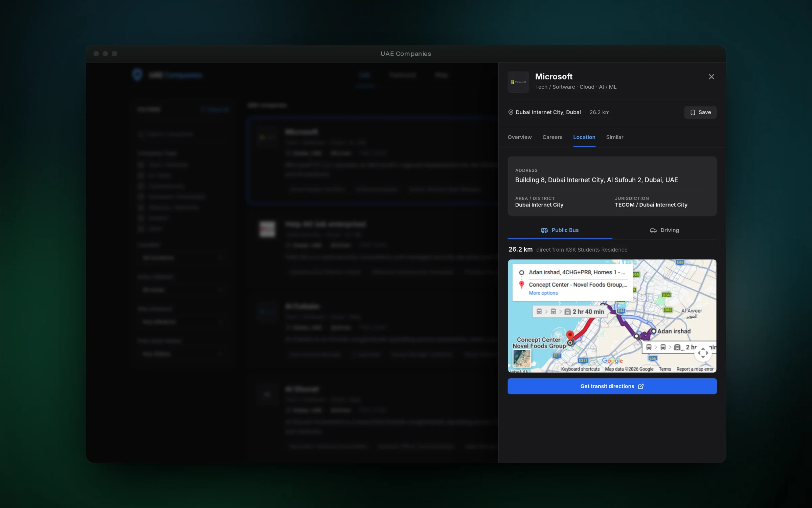Image resolution: width=812 pixels, height=508 pixels.
Task: Click the red destination pin on map
Action: click(570, 336)
